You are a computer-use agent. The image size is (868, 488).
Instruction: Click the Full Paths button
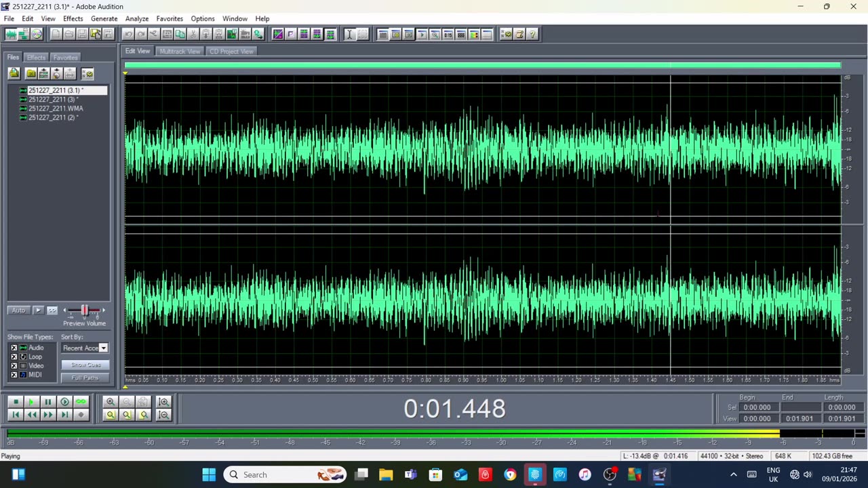pos(85,378)
